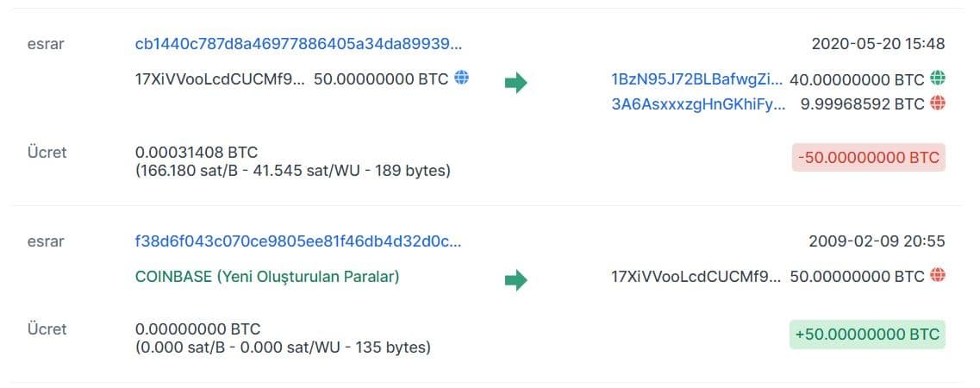
Task: Open address 1BzN95J72BLBafwgZi
Action: click(696, 78)
